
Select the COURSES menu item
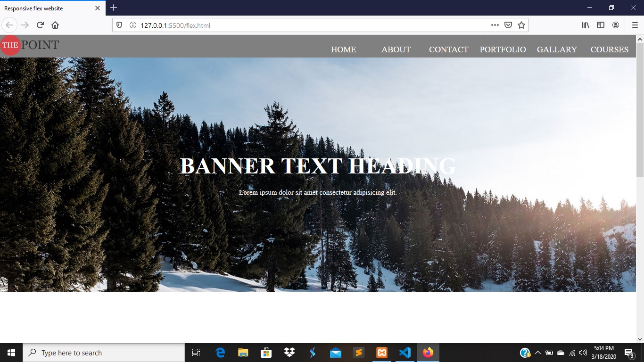click(609, 49)
